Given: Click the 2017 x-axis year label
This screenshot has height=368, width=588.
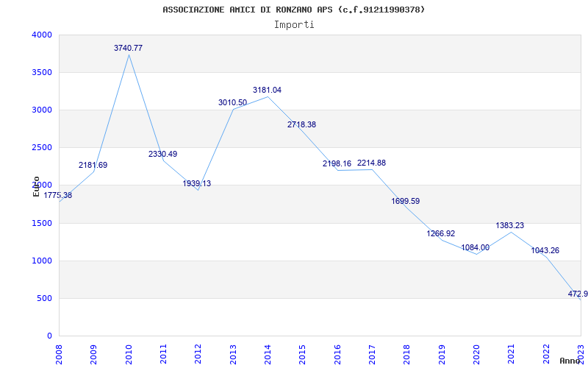Looking at the screenshot, I should click(x=372, y=353).
